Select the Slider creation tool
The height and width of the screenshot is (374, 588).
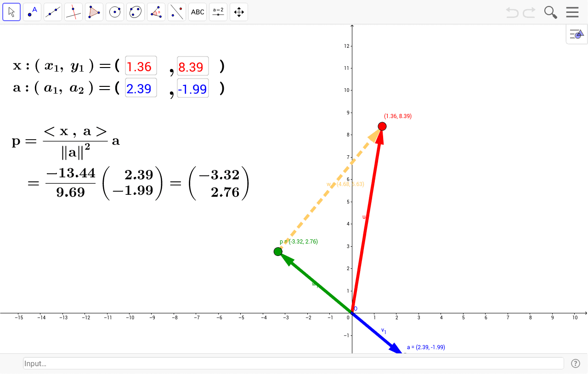pos(218,12)
